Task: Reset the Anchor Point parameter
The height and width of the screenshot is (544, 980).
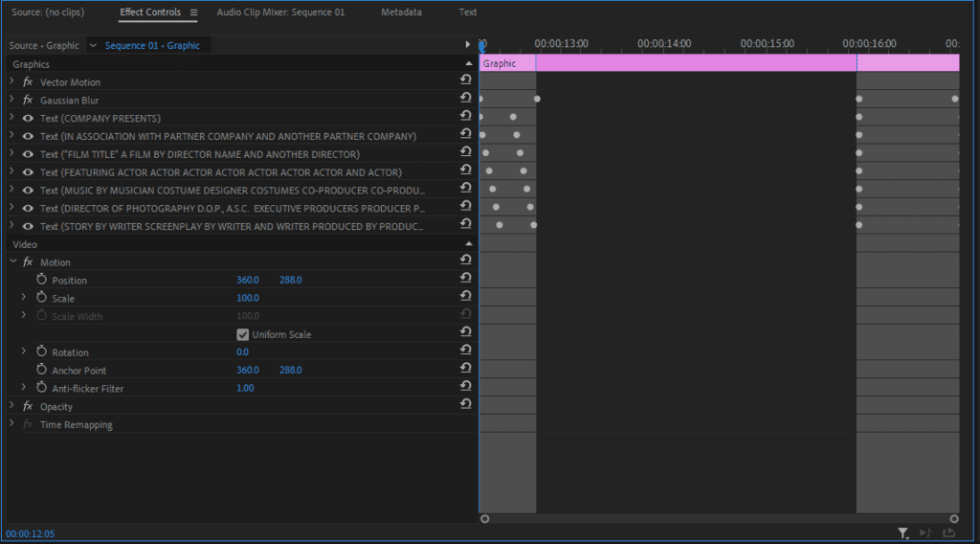Action: point(466,368)
